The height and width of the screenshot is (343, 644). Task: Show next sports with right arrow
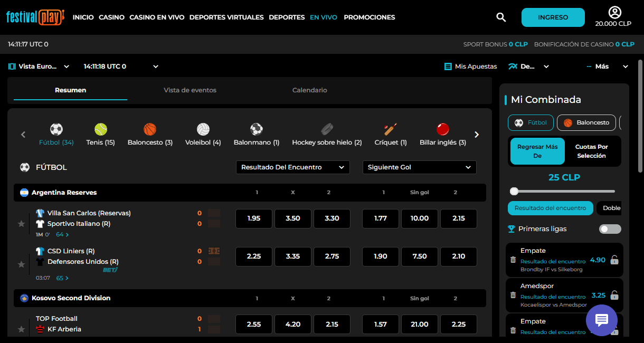[477, 135]
